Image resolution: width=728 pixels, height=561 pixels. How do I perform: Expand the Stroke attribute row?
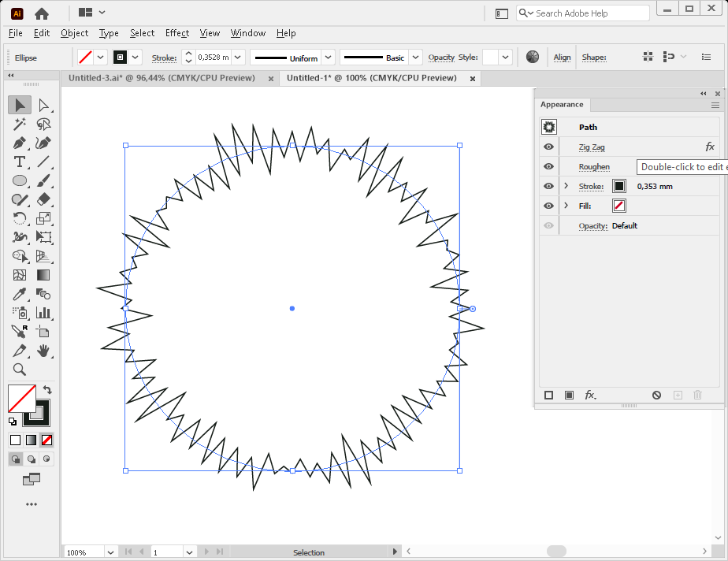click(x=566, y=187)
